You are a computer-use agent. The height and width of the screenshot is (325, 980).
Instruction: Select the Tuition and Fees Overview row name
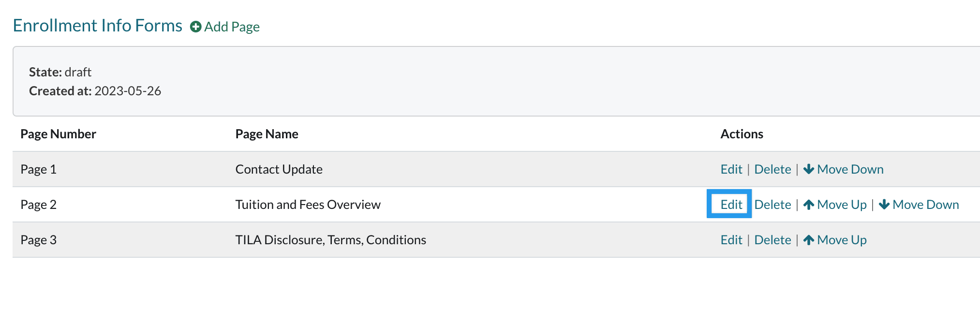[x=308, y=205]
